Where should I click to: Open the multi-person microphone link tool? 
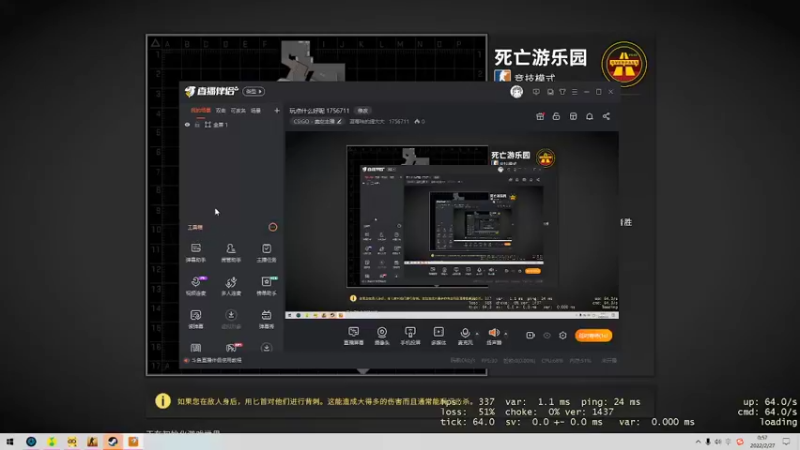pyautogui.click(x=231, y=286)
